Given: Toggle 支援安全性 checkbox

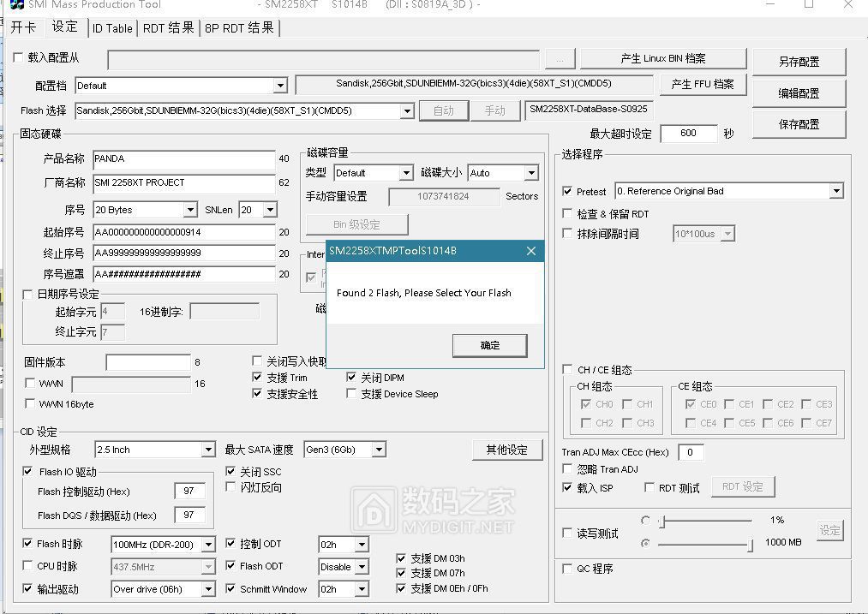Looking at the screenshot, I should tap(257, 393).
